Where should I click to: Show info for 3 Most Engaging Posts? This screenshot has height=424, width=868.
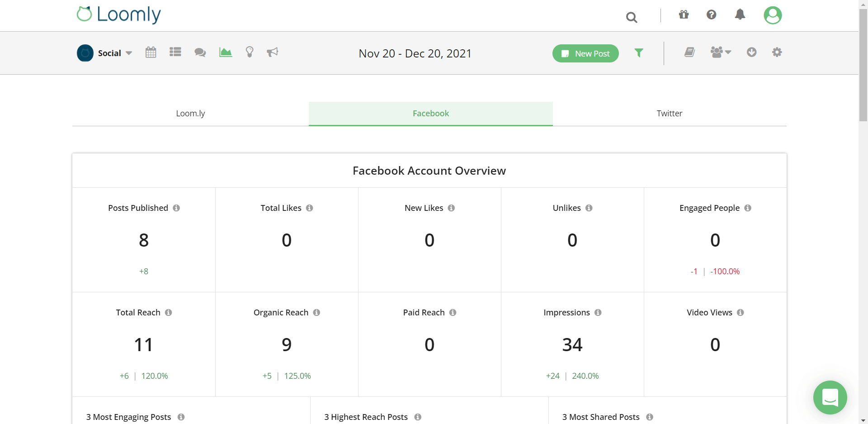pyautogui.click(x=181, y=417)
